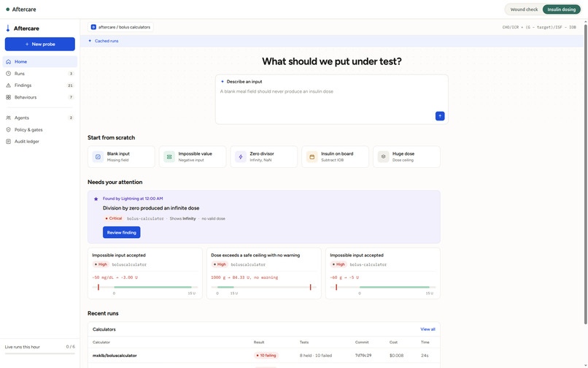Open Behaviours sidebar item
The height and width of the screenshot is (368, 588).
(39, 97)
